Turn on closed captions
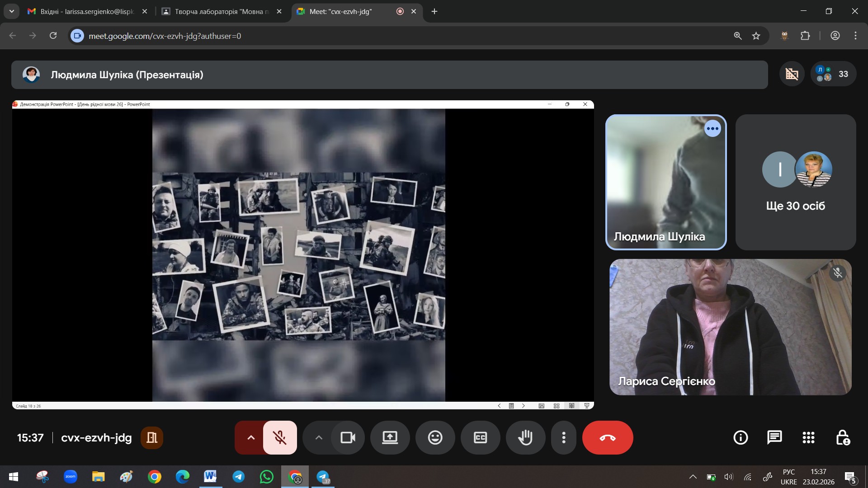Screen dimensions: 868x488 coord(480,437)
